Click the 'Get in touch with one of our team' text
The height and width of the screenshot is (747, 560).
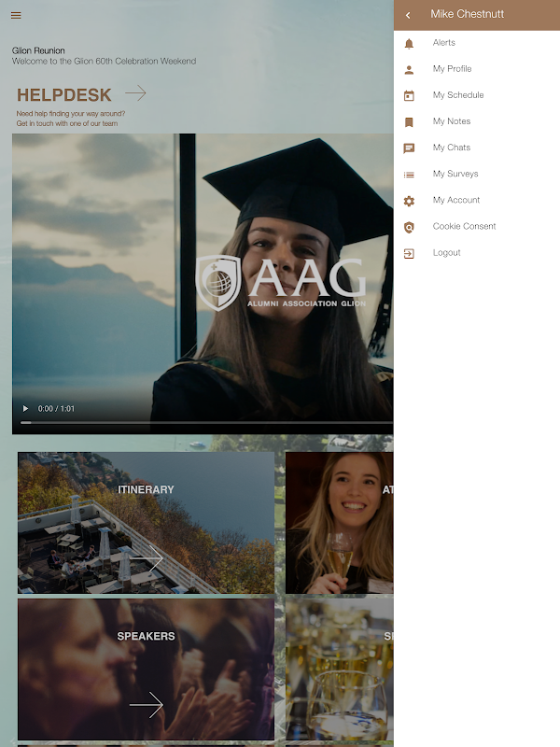67,123
